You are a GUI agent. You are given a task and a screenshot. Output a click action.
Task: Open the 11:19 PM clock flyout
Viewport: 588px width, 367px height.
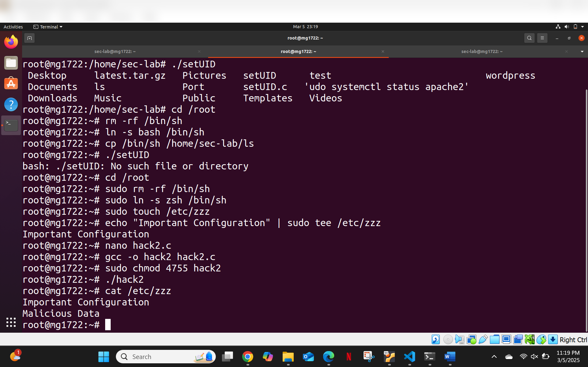tap(568, 357)
